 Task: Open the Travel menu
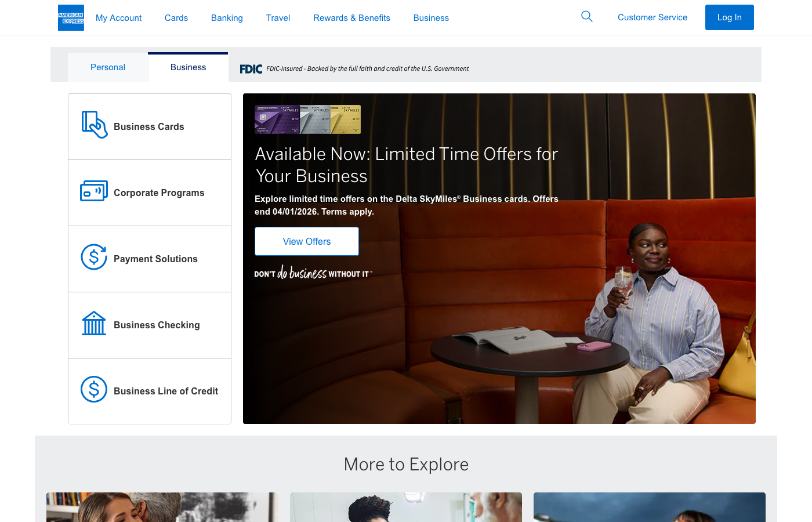[278, 18]
